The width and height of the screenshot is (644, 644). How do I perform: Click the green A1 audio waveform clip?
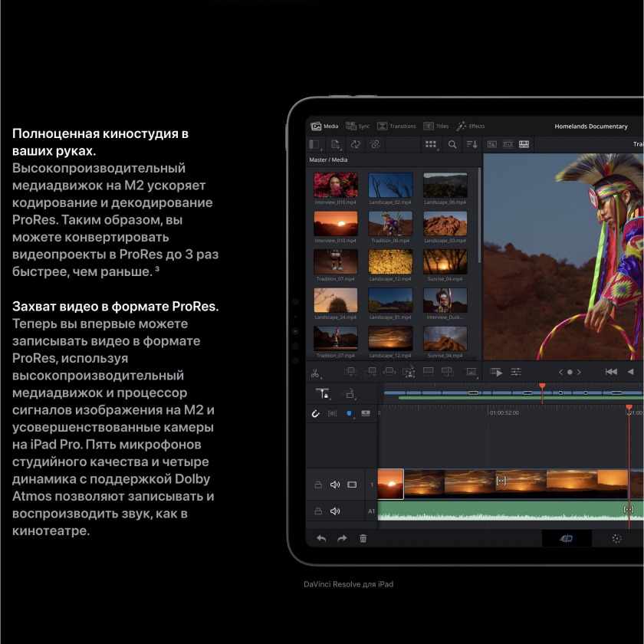pyautogui.click(x=510, y=511)
